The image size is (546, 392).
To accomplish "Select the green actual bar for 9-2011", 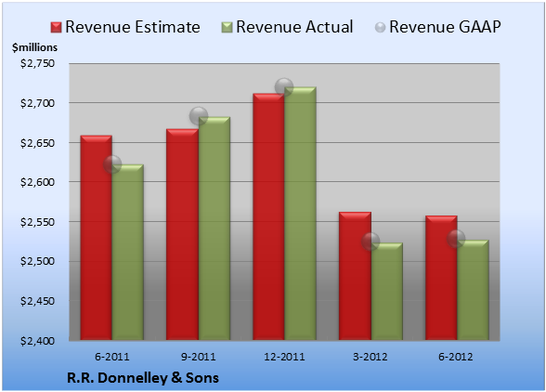I will coord(214,229).
